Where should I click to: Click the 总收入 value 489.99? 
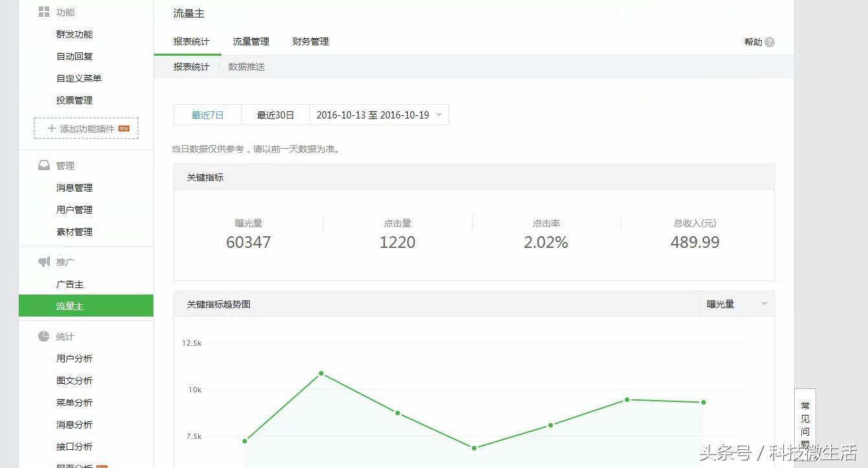point(695,242)
